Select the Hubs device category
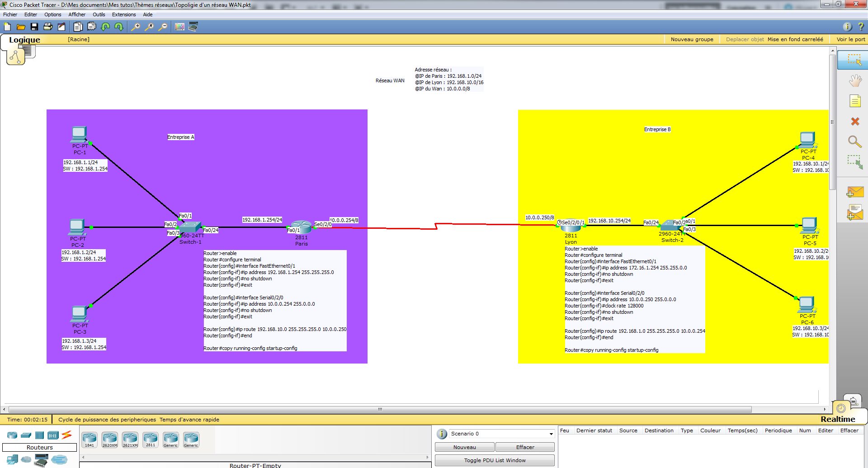 click(x=40, y=435)
